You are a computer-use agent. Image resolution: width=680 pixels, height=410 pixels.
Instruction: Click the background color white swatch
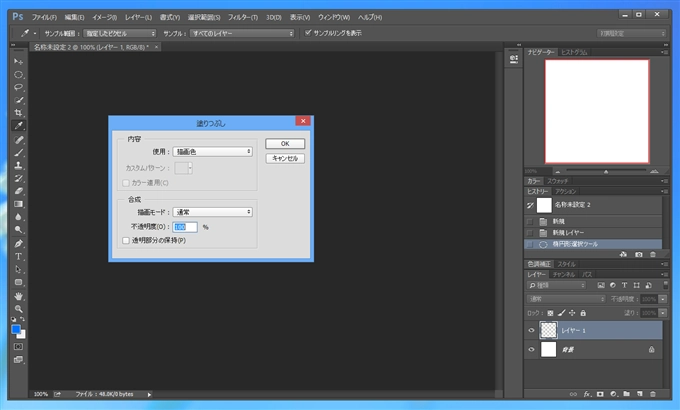(x=23, y=335)
